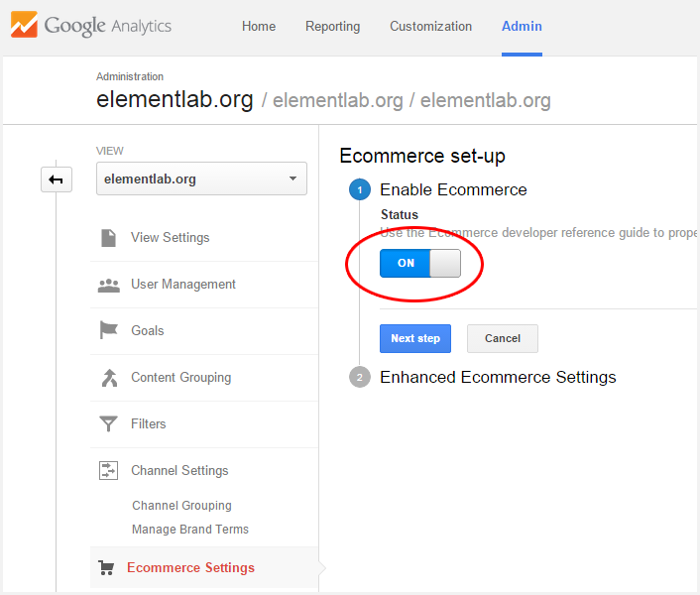Click the Enable Ecommerce step heading
The height and width of the screenshot is (595, 700).
coord(453,189)
